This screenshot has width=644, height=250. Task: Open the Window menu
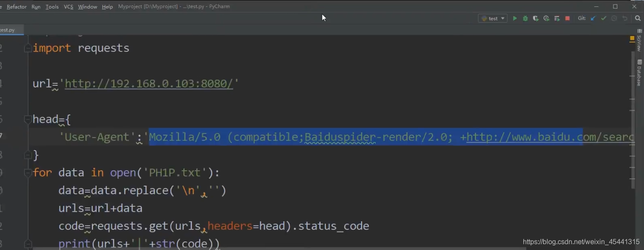click(88, 7)
